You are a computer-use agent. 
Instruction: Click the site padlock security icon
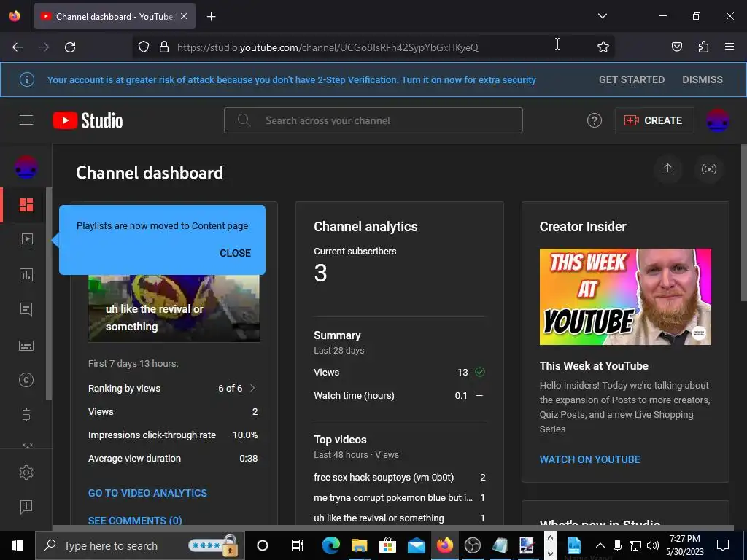(164, 47)
